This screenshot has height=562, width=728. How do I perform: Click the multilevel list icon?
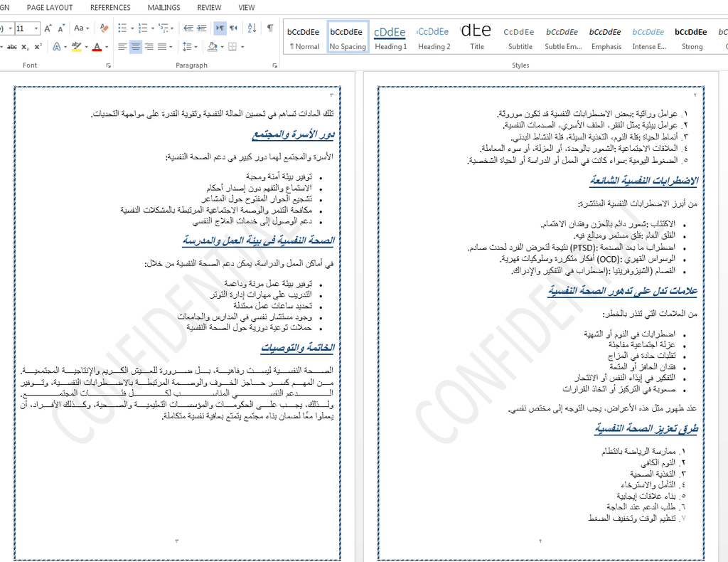pyautogui.click(x=163, y=28)
